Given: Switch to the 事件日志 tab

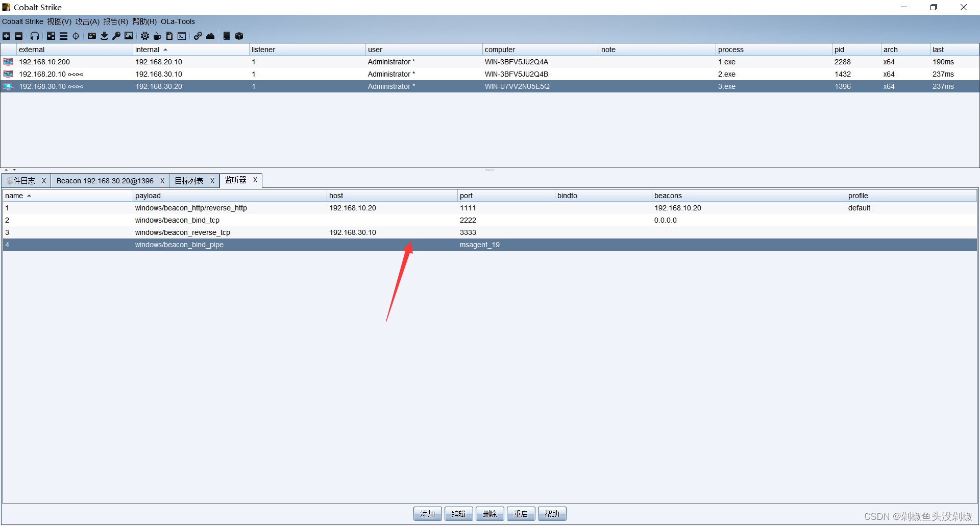Looking at the screenshot, I should tap(21, 181).
